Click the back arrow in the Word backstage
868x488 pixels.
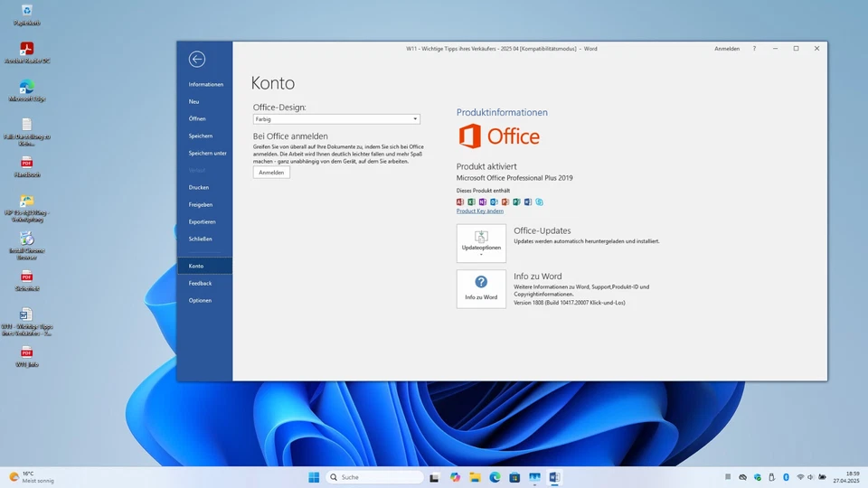click(x=197, y=60)
